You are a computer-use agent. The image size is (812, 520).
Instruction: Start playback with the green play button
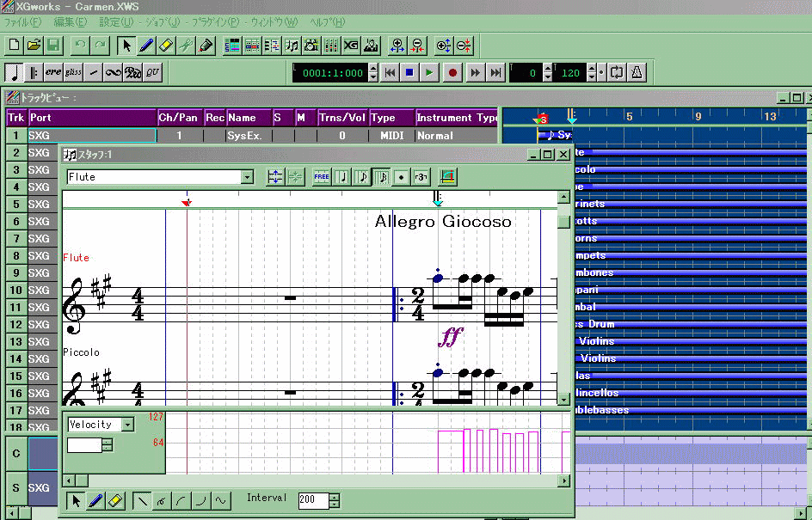click(x=429, y=73)
